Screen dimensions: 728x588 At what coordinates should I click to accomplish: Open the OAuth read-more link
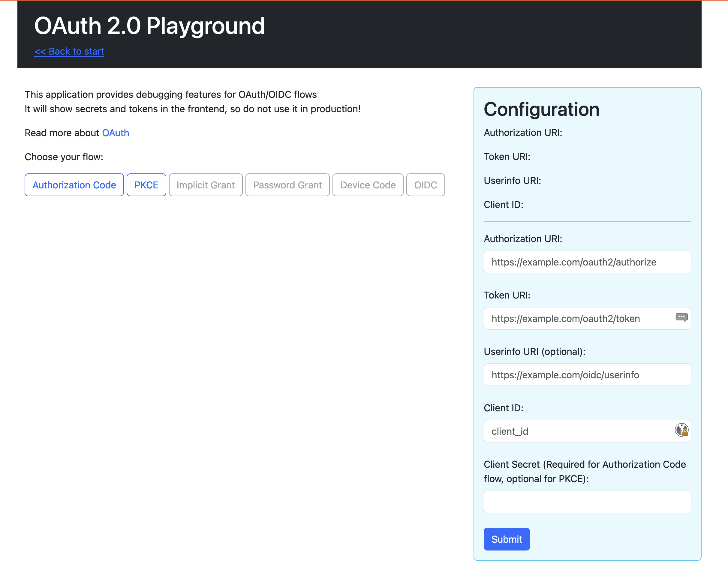[x=116, y=133]
